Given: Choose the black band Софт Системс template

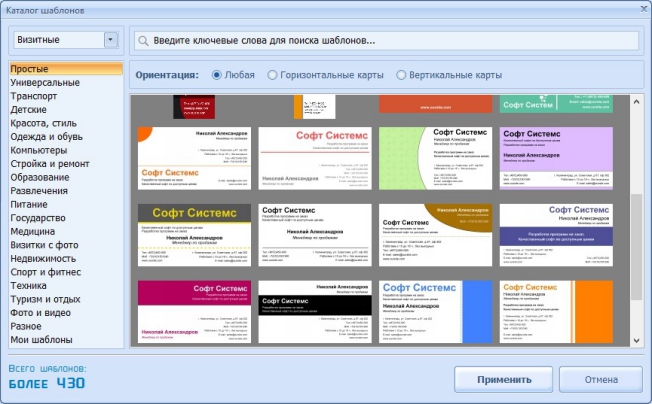Looking at the screenshot, I should 315,312.
